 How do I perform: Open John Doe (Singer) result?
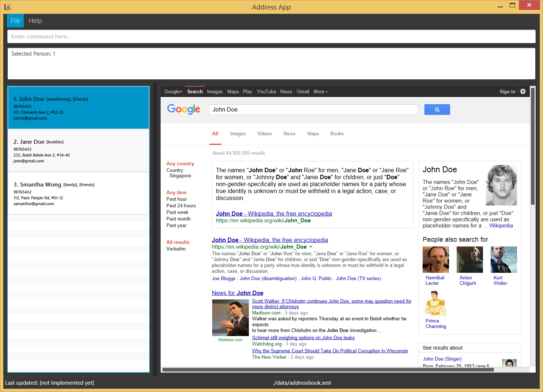coord(442,359)
